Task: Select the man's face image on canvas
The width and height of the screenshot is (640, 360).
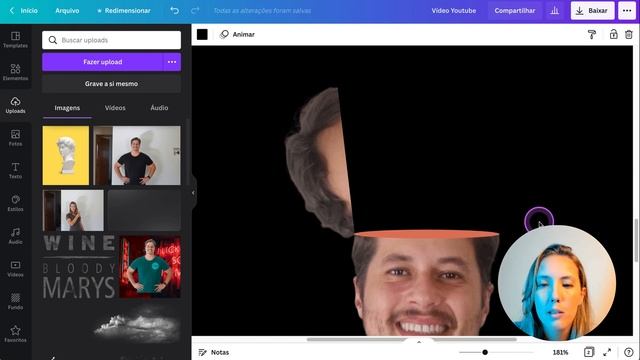Action: 425,284
